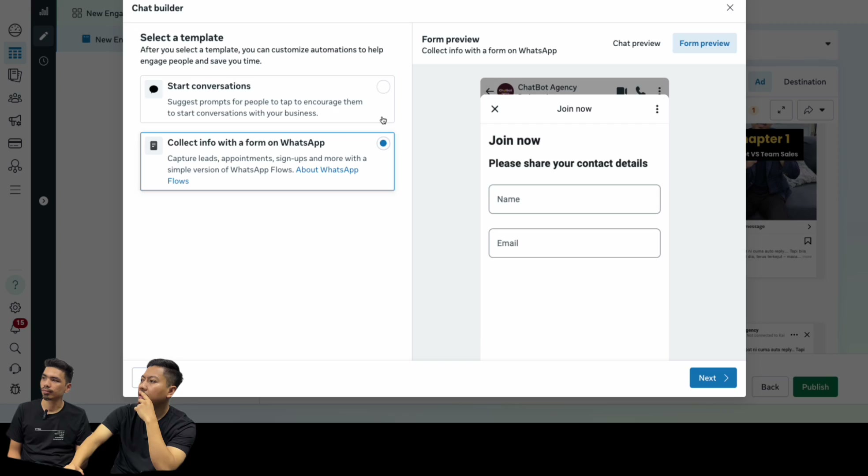Click the video call icon in the preview
The width and height of the screenshot is (868, 476).
click(x=622, y=91)
